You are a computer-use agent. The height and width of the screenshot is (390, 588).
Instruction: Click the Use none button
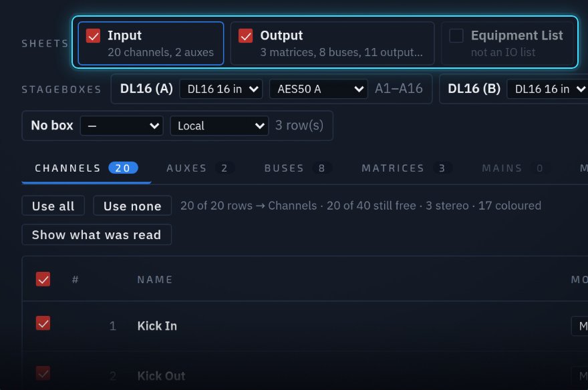pos(132,206)
